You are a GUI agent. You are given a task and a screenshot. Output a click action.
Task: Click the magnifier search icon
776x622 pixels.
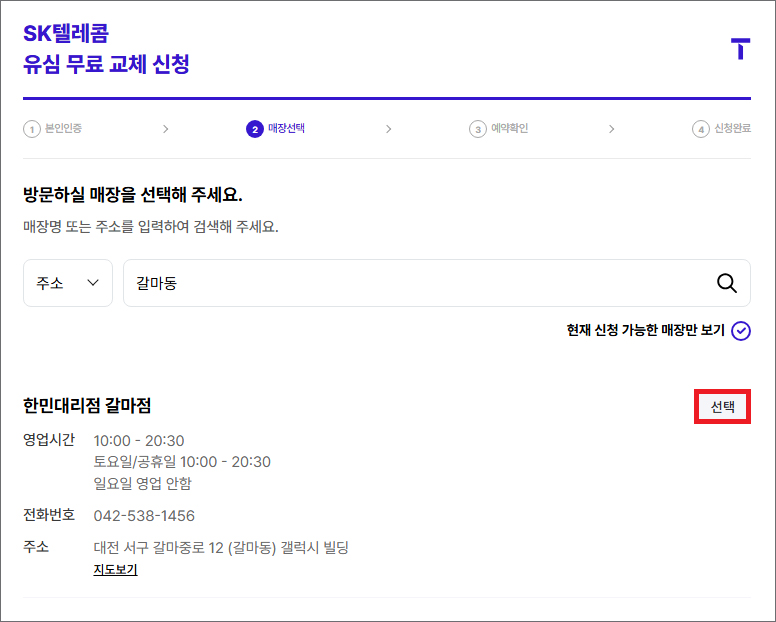point(727,283)
